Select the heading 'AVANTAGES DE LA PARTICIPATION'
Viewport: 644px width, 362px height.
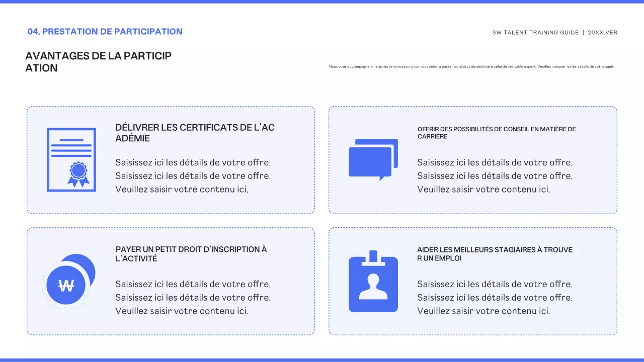[99, 62]
